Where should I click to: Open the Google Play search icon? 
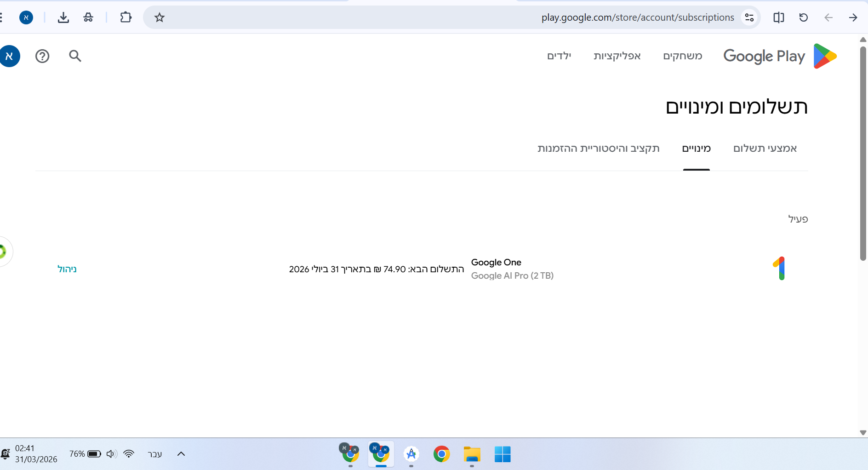pyautogui.click(x=75, y=56)
